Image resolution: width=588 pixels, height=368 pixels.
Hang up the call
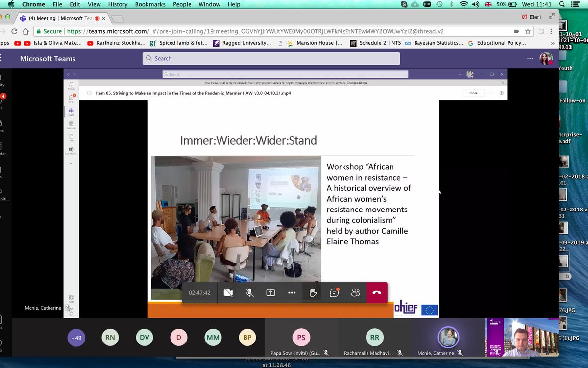377,292
